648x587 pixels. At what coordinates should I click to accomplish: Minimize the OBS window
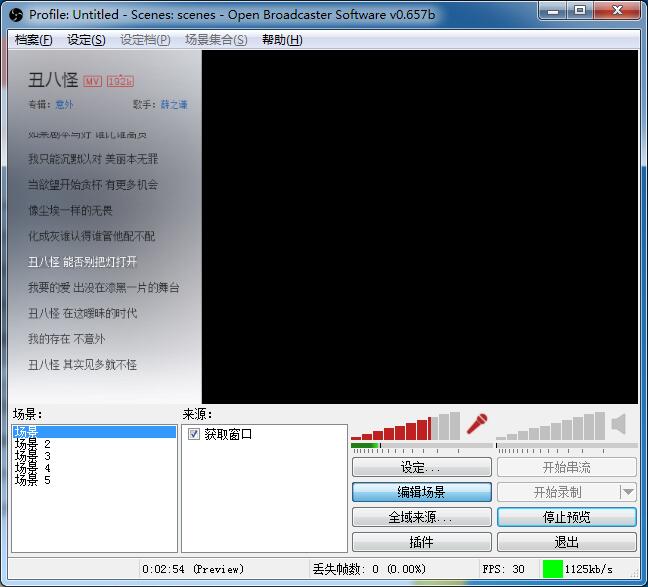tap(553, 11)
